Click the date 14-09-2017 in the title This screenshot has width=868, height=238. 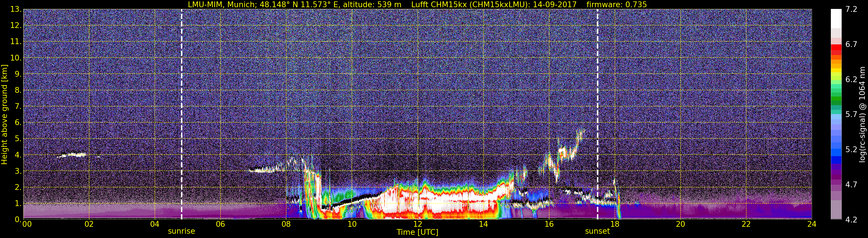pos(555,4)
